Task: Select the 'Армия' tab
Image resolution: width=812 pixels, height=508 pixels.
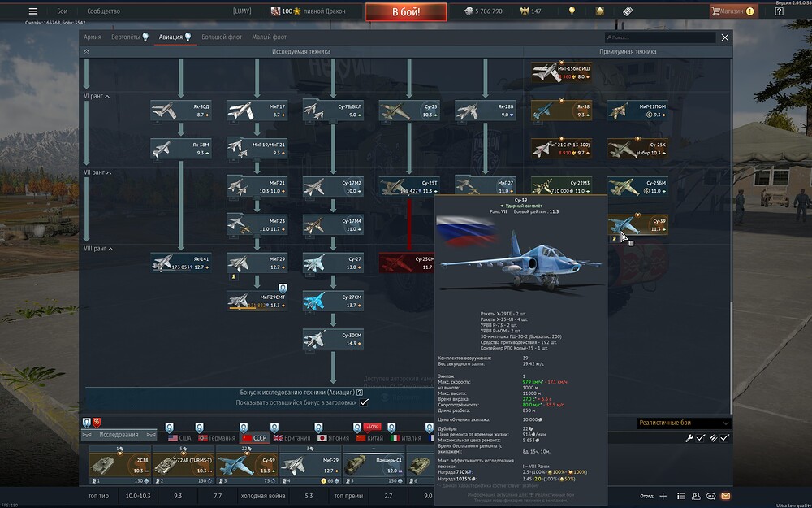Action: pos(93,37)
